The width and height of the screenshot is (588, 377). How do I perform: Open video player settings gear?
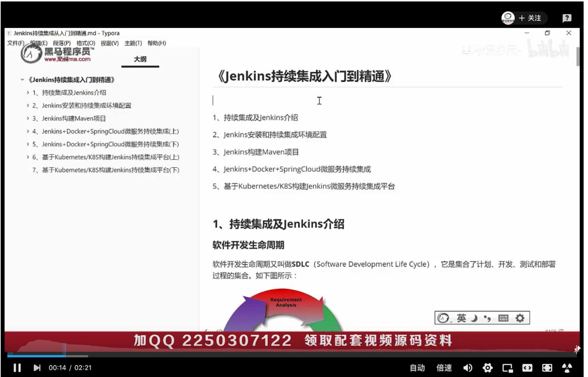click(x=487, y=368)
